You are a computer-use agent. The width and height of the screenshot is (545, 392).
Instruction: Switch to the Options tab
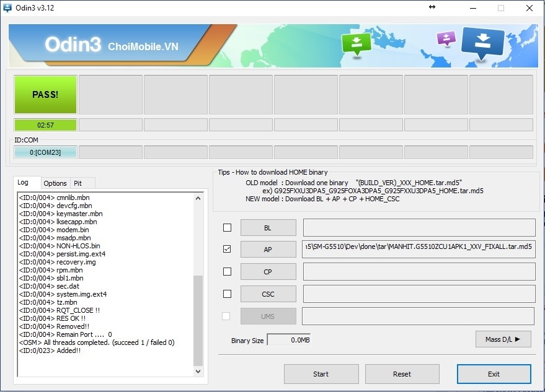coord(55,183)
